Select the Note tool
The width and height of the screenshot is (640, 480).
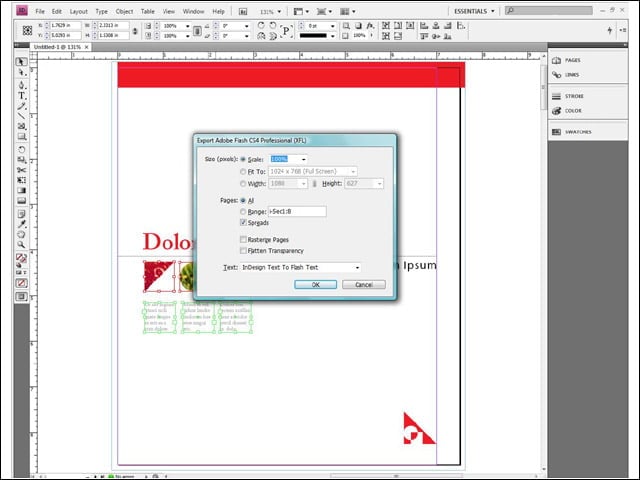pyautogui.click(x=21, y=213)
